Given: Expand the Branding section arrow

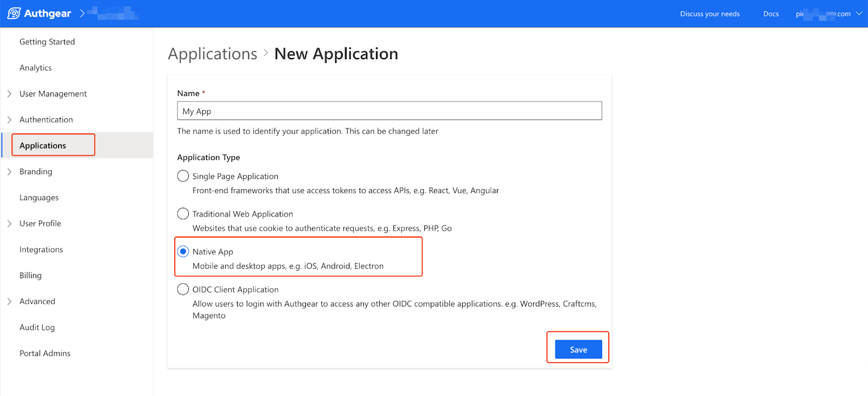Looking at the screenshot, I should tap(9, 172).
